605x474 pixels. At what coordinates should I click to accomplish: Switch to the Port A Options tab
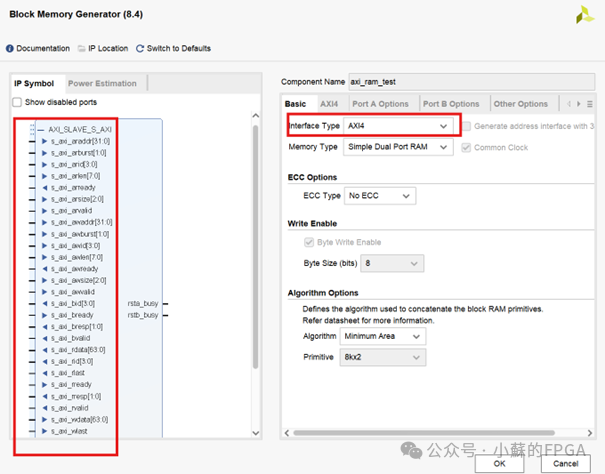[x=380, y=104]
